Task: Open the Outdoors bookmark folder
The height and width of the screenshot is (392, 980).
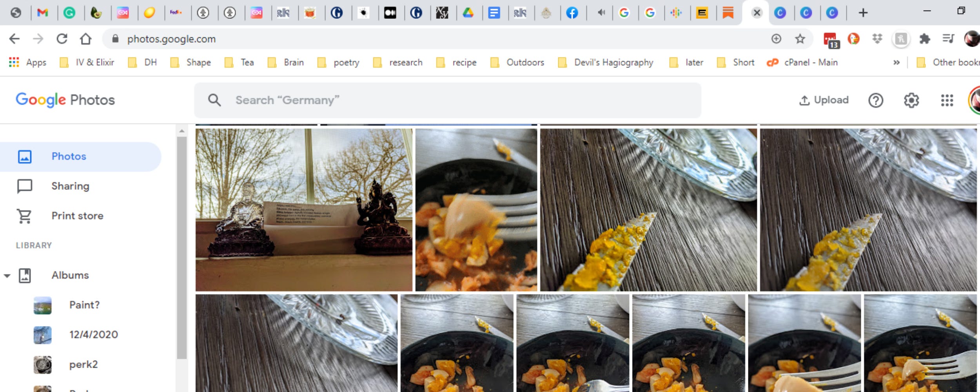Action: pos(517,62)
